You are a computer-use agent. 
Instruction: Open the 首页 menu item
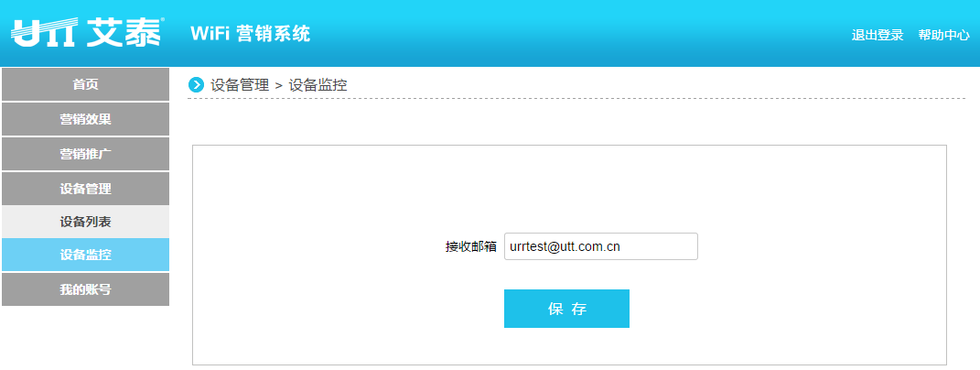pyautogui.click(x=86, y=84)
